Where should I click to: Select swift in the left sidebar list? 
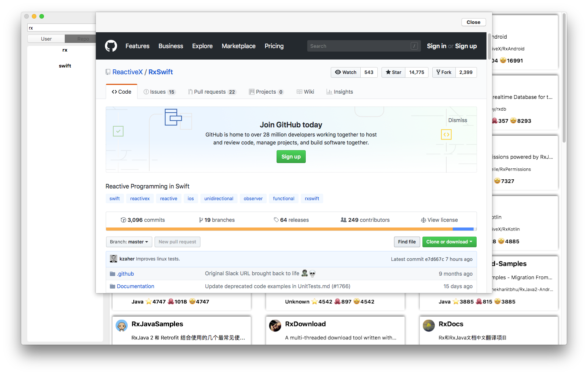click(65, 66)
